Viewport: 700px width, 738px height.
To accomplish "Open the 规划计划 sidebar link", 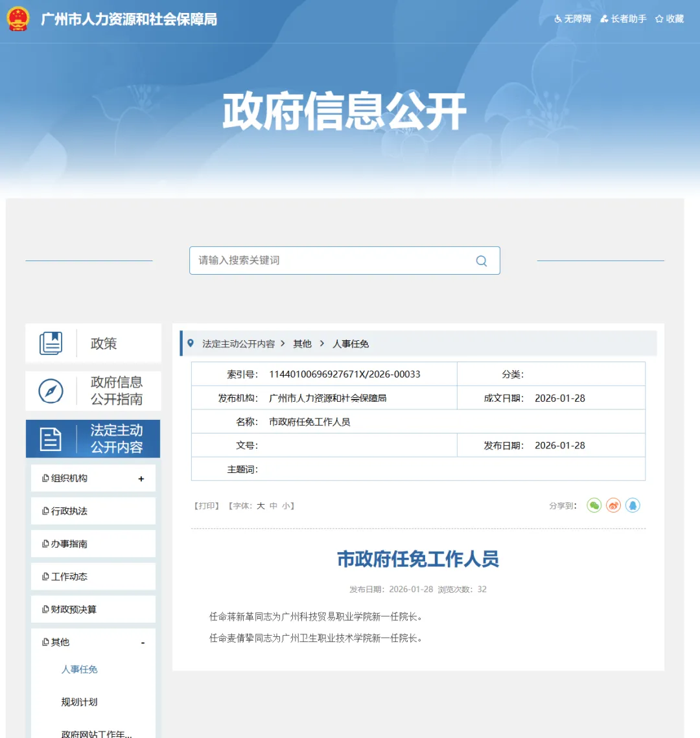I will 79,702.
